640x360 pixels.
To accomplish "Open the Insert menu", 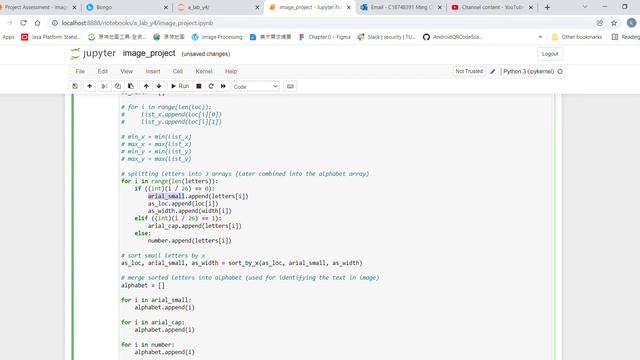I will [153, 71].
